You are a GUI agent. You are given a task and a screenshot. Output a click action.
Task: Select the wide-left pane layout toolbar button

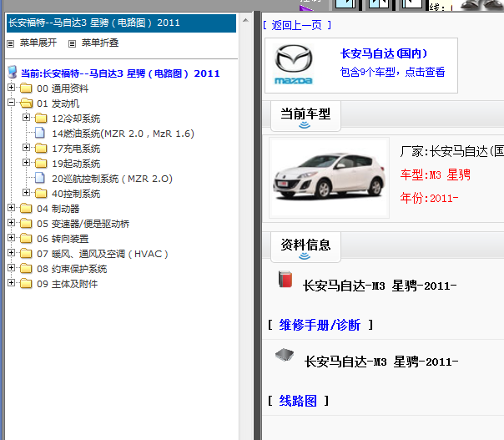pyautogui.click(x=345, y=3)
